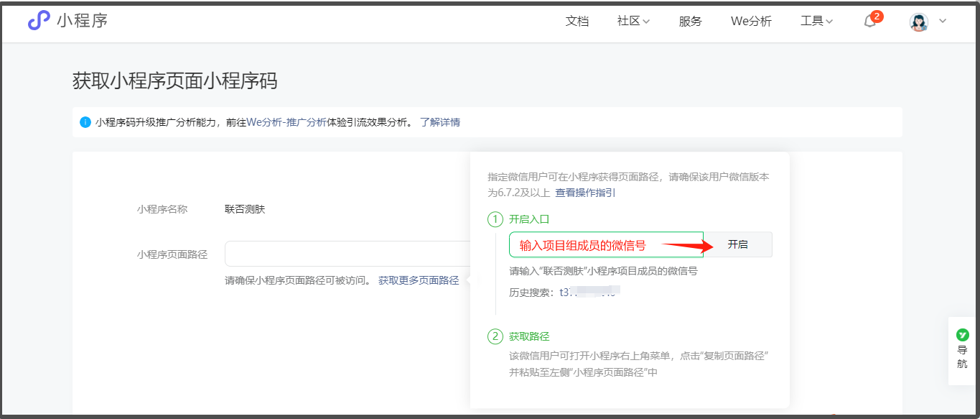Expand the 工具 dropdown menu
Viewport: 980px width, 419px height.
click(x=817, y=22)
